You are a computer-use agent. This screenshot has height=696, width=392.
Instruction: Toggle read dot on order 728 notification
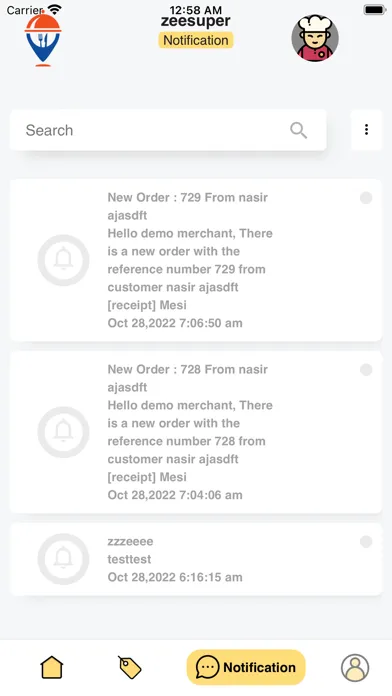(x=366, y=370)
